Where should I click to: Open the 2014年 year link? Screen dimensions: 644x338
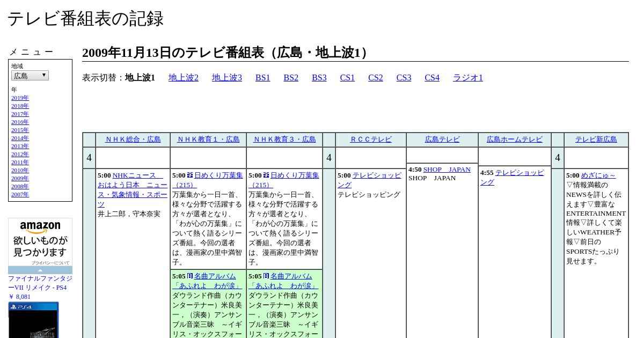click(x=20, y=138)
